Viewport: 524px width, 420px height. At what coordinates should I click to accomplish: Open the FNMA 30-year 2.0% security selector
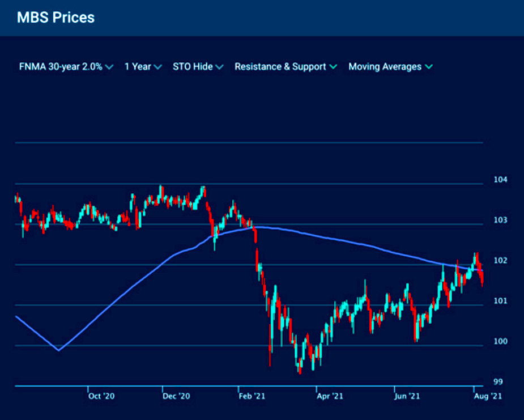click(60, 67)
